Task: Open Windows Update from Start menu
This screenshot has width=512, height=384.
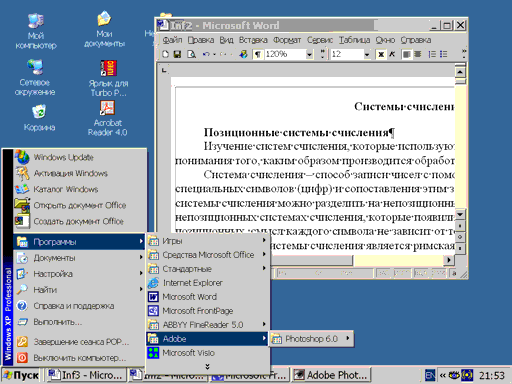Action: pyautogui.click(x=80, y=157)
